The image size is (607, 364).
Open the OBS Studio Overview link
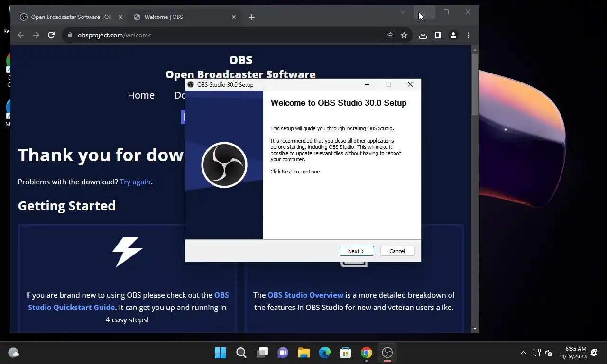coord(305,295)
